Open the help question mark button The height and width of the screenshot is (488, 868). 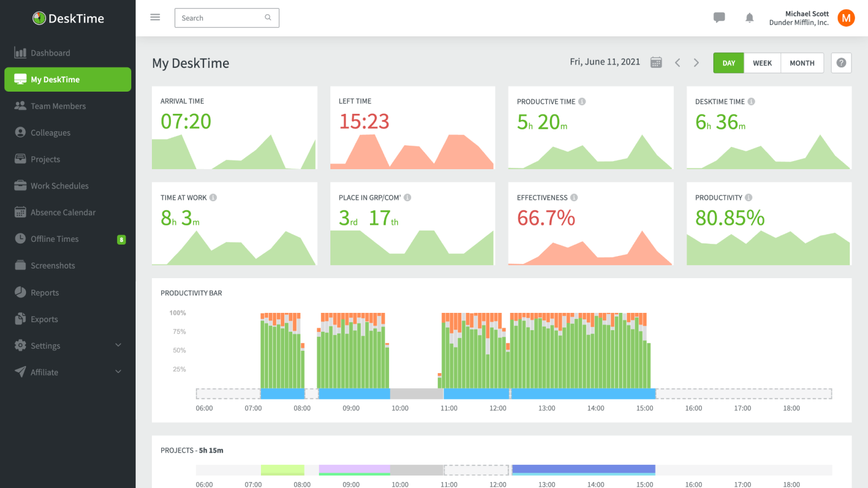pyautogui.click(x=841, y=62)
